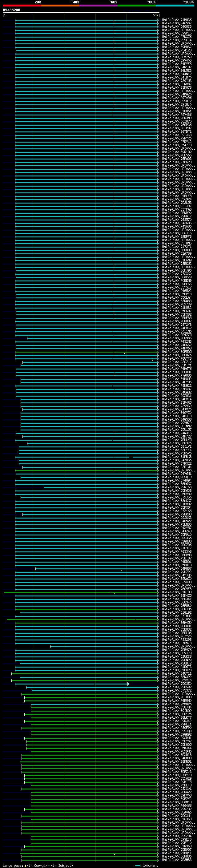
Task: Select hit label UniRef100_Q5KLV5
Action: pyautogui.click(x=176, y=440)
